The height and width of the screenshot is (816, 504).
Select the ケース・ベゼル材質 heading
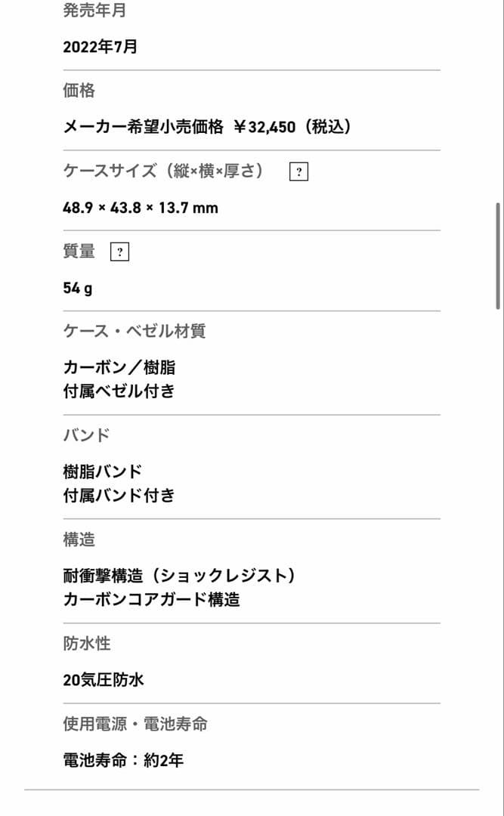[135, 331]
